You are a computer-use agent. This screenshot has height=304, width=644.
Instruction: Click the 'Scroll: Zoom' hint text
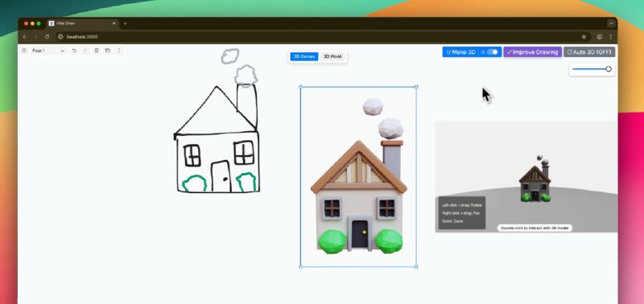click(452, 221)
